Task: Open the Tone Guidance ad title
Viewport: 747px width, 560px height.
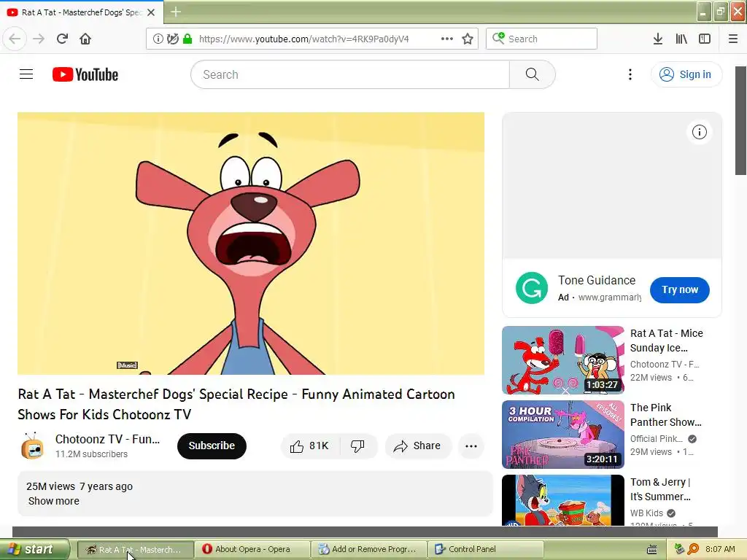Action: [x=597, y=280]
